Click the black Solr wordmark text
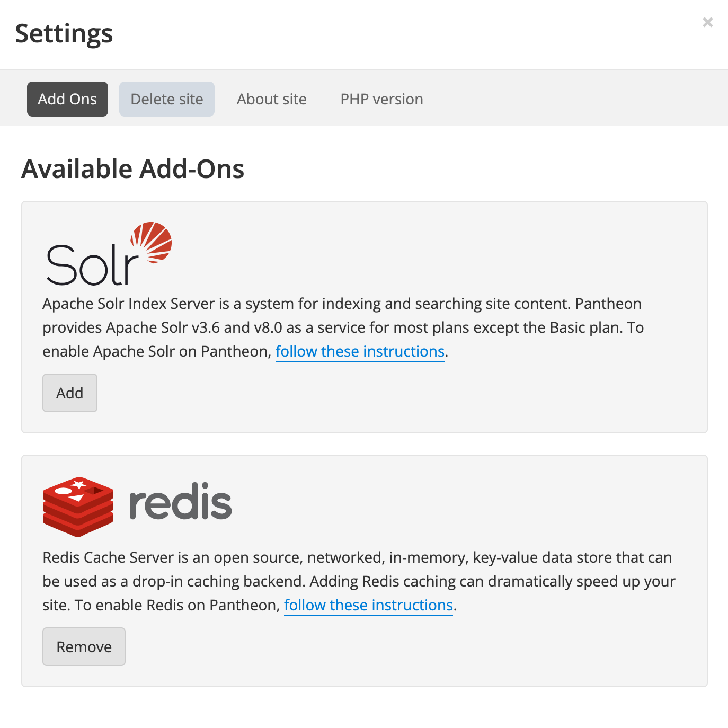 (x=91, y=265)
